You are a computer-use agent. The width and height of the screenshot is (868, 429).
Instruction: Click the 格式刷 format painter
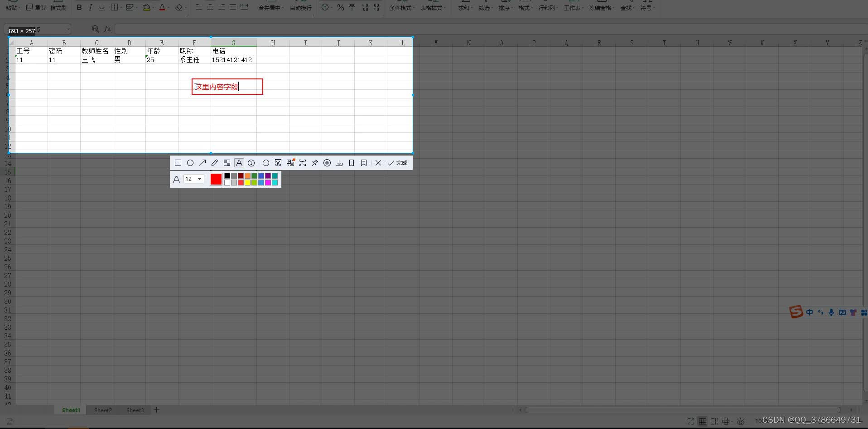(x=58, y=8)
